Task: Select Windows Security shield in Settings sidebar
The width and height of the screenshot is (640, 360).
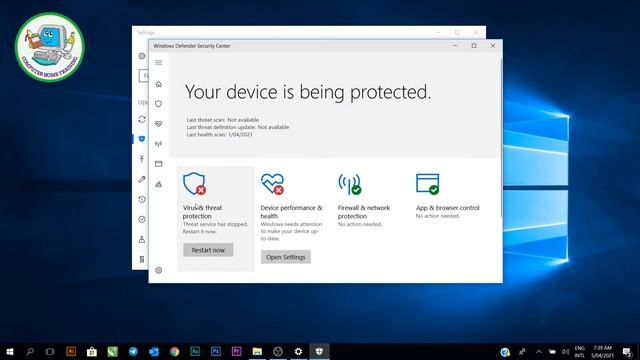Action: pyautogui.click(x=142, y=139)
